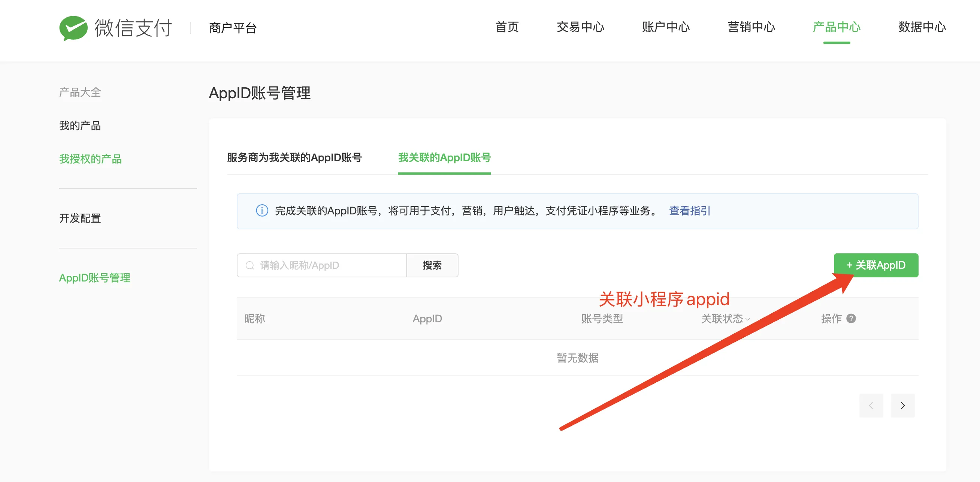980x482 pixels.
Task: Click the 搜索 button
Action: (x=432, y=265)
